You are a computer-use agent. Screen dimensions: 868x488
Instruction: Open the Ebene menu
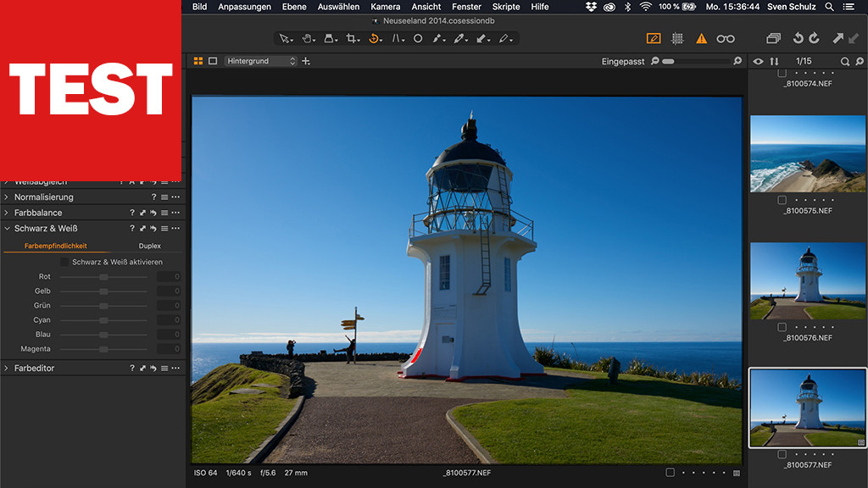[294, 7]
